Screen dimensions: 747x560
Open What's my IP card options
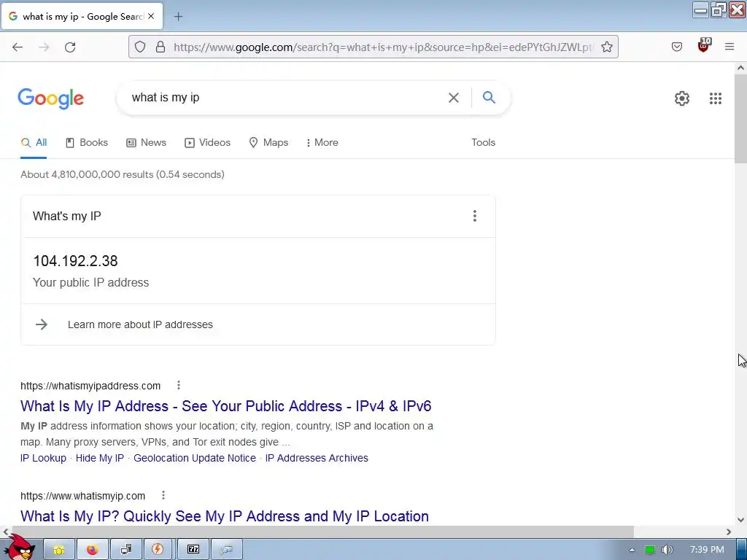(474, 216)
